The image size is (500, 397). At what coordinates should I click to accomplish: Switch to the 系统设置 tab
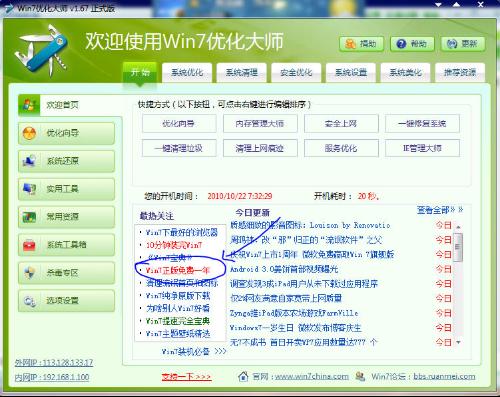coord(351,72)
